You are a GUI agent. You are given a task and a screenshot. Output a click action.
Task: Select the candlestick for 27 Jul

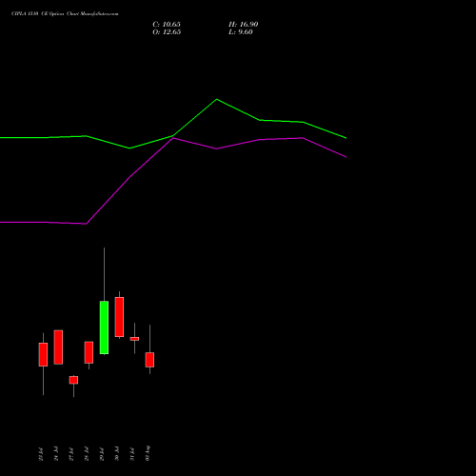pos(73,380)
